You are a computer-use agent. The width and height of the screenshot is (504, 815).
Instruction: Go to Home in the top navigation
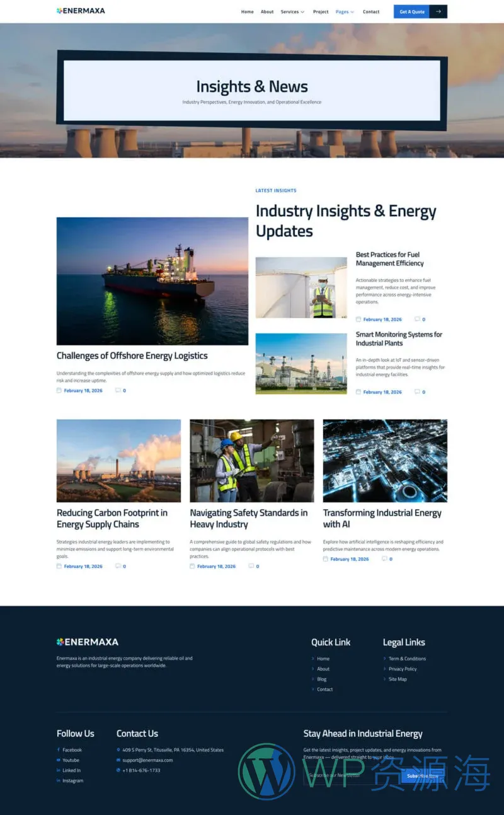click(248, 11)
